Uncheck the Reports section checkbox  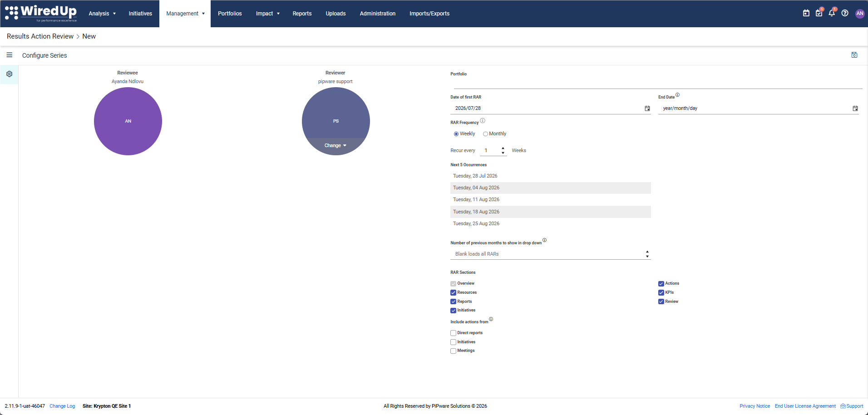453,301
